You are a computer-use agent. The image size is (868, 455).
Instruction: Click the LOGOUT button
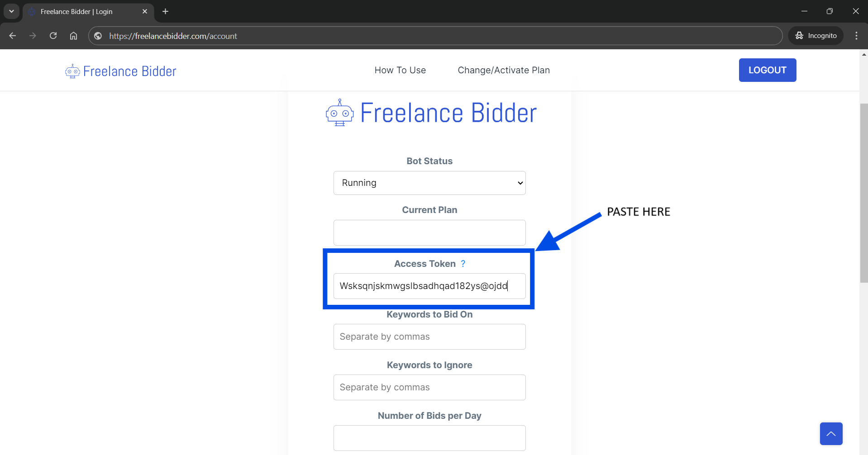coord(768,70)
